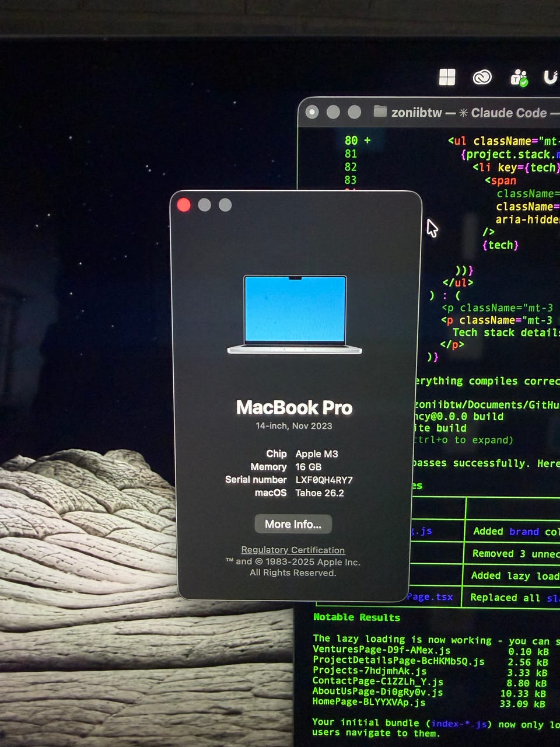Click the '14-inch, Nov 2023' subtitle
Screen dimensions: 560x747
pyautogui.click(x=293, y=426)
